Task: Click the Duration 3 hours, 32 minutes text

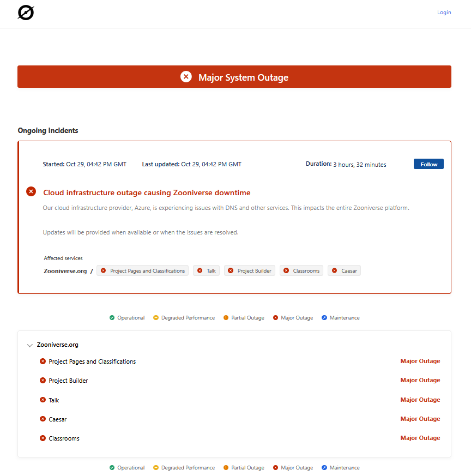Action: click(x=346, y=164)
